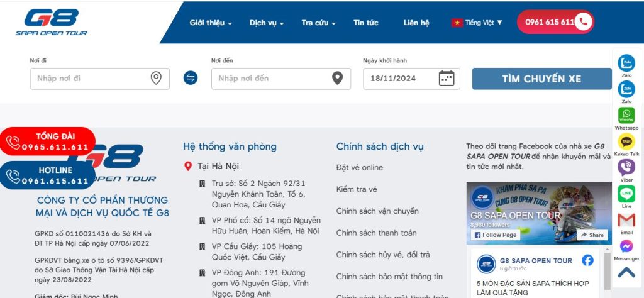Click the Trụ sở address text
The width and height of the screenshot is (644, 298).
(x=258, y=194)
